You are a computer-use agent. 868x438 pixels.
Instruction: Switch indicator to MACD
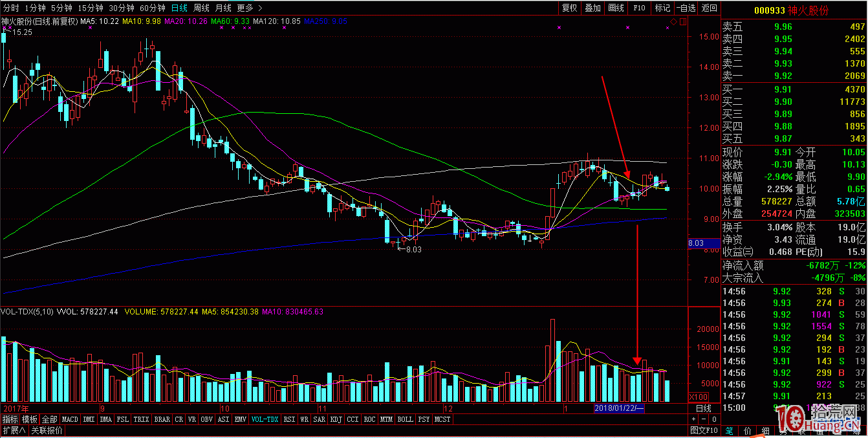(70, 419)
